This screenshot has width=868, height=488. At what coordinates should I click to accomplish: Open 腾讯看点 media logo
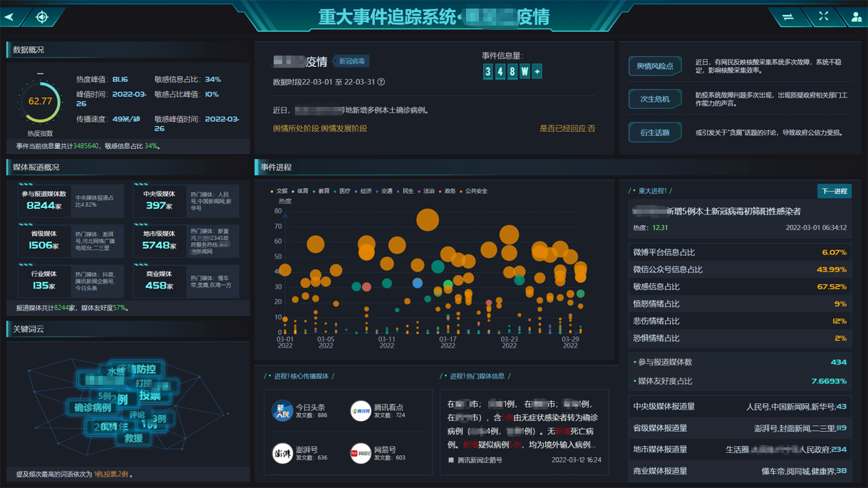361,411
